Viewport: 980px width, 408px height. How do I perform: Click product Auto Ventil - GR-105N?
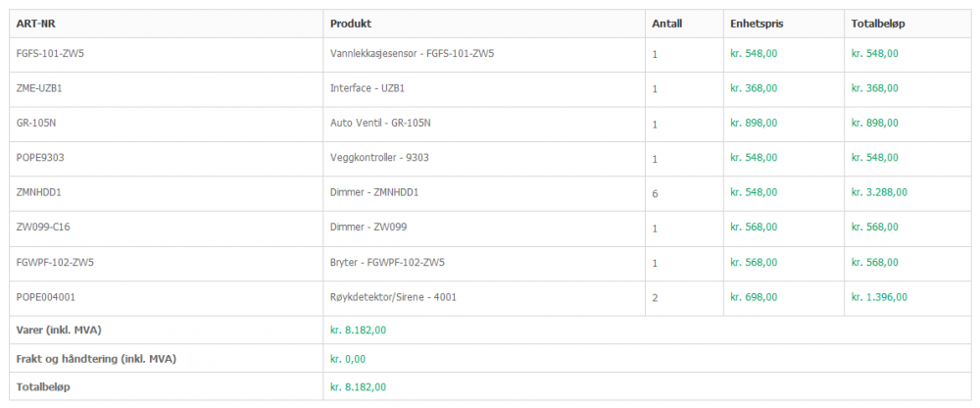pos(380,123)
